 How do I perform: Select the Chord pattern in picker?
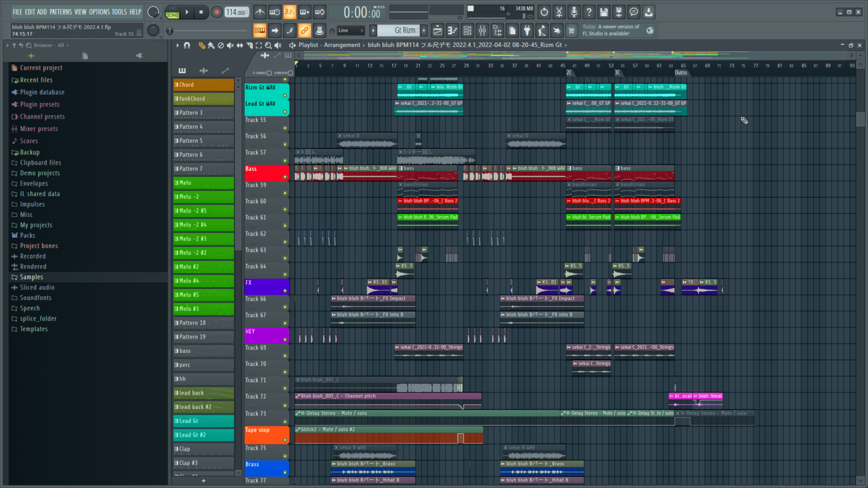(x=204, y=85)
